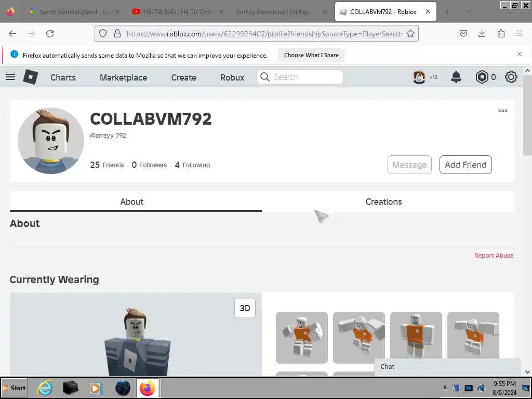
Task: Open the 25 Friends list
Action: coord(107,165)
